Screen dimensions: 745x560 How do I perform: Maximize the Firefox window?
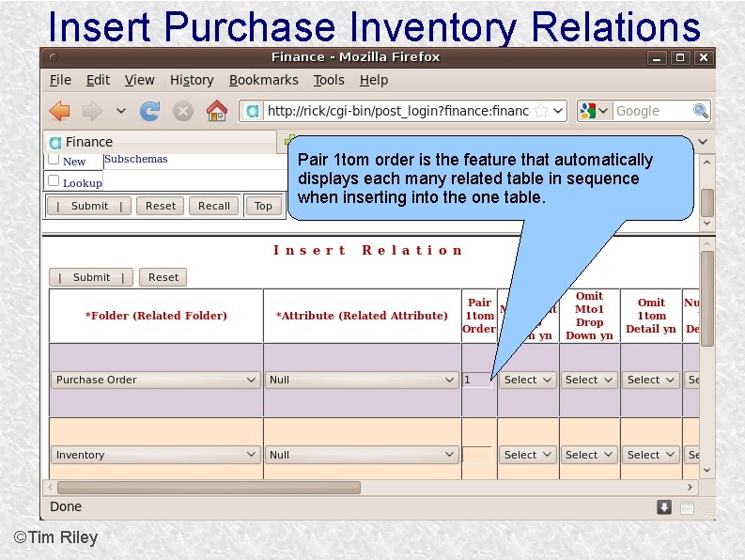[x=680, y=58]
